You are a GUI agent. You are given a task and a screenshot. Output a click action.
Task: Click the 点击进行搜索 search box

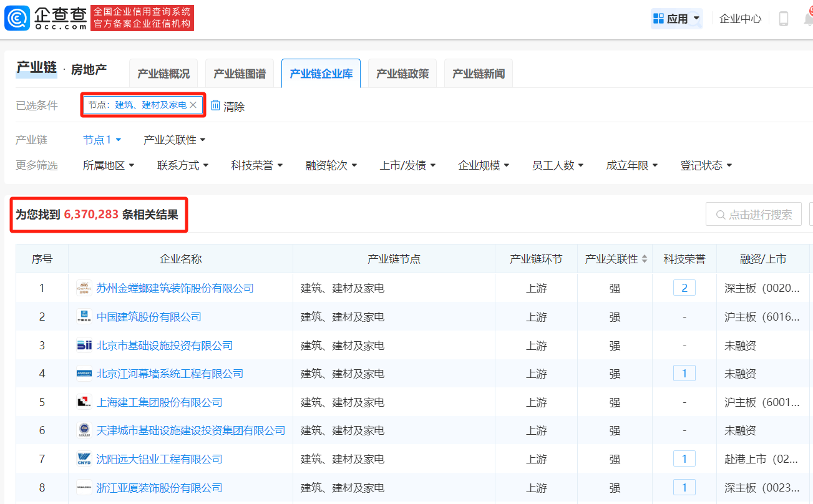pyautogui.click(x=754, y=215)
